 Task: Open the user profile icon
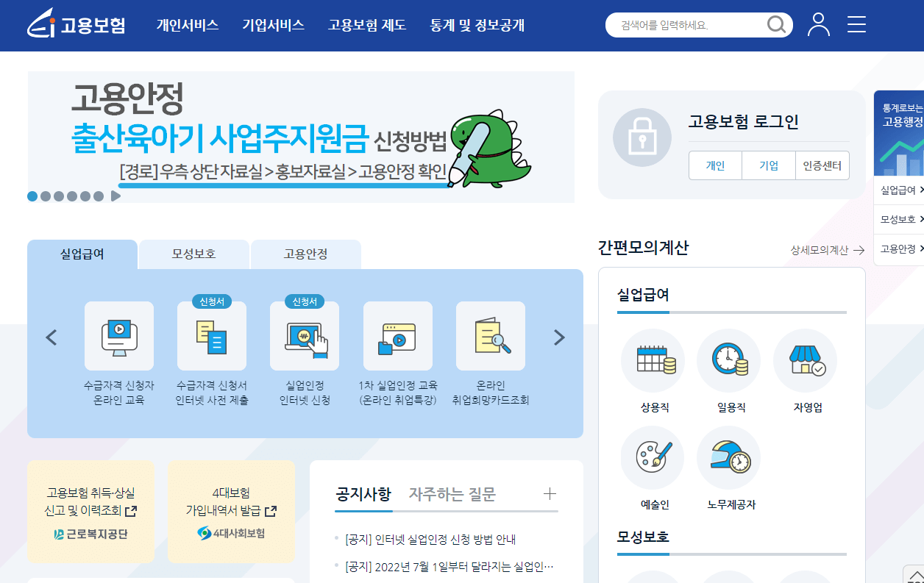(x=818, y=24)
